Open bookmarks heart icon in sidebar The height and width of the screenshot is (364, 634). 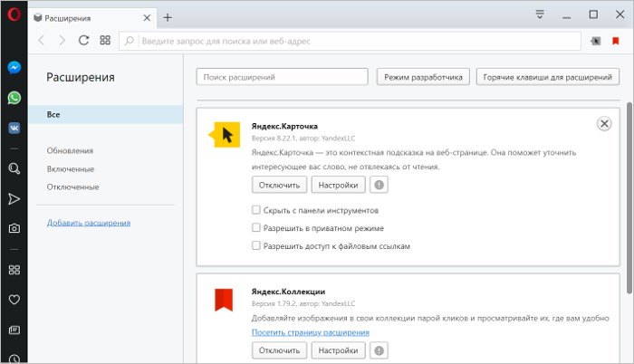pos(14,300)
